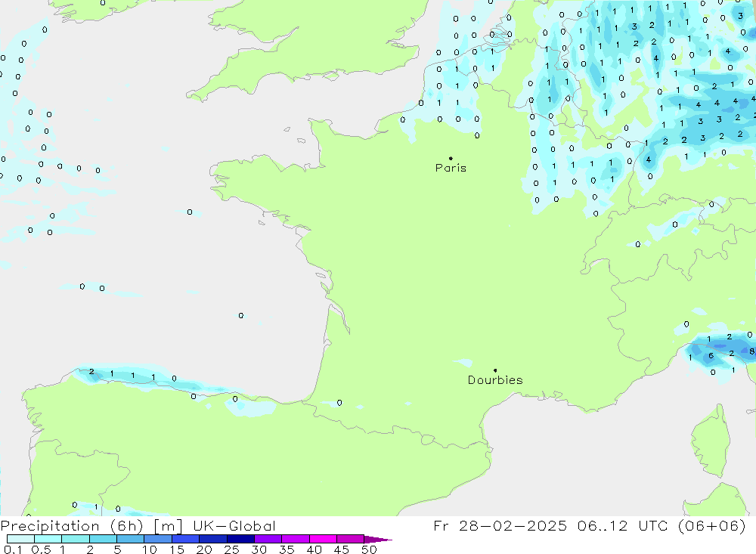This screenshot has height=554, width=756.
Task: Click the '25' legend scale value
Action: [x=231, y=549]
